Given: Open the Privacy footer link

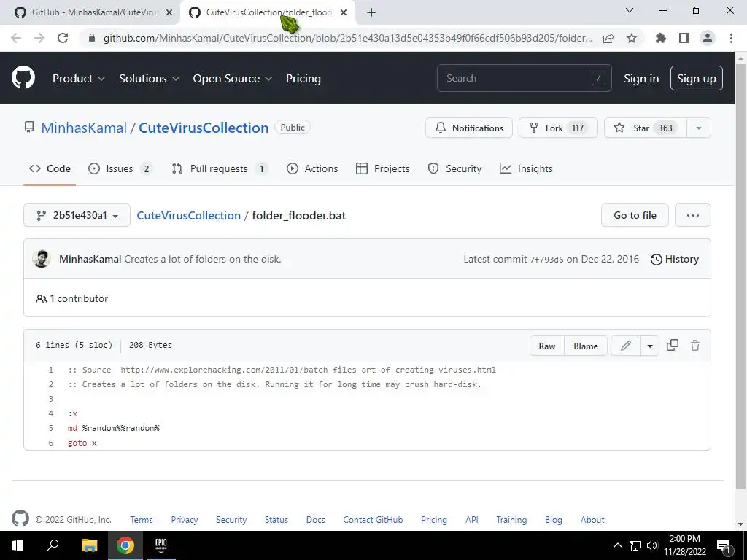Looking at the screenshot, I should pyautogui.click(x=185, y=519).
